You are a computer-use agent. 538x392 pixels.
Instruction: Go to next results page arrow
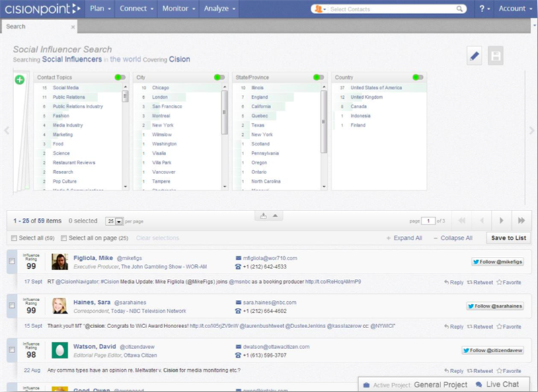[x=501, y=221]
